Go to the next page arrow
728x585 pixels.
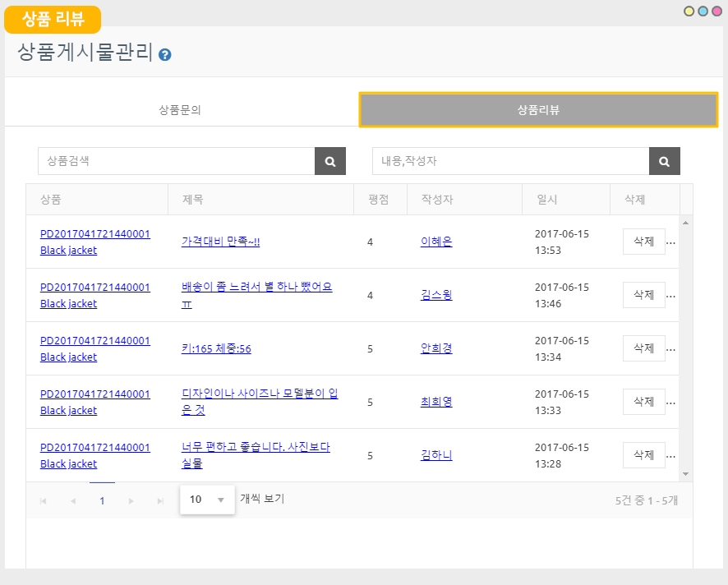click(x=131, y=500)
